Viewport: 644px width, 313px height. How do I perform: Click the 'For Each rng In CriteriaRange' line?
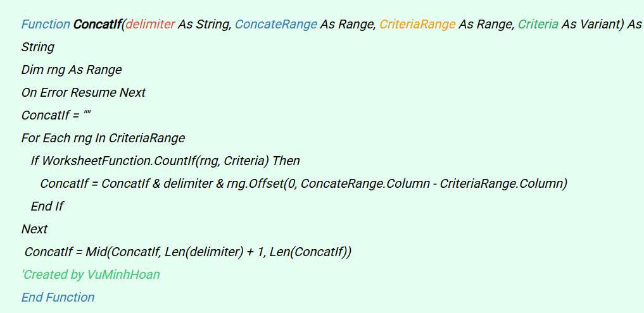(103, 138)
